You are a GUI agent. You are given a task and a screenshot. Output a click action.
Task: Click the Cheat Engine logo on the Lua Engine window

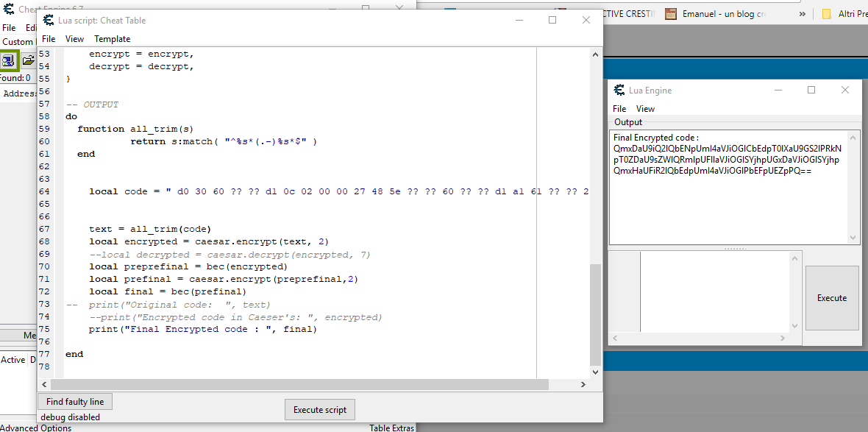(620, 89)
